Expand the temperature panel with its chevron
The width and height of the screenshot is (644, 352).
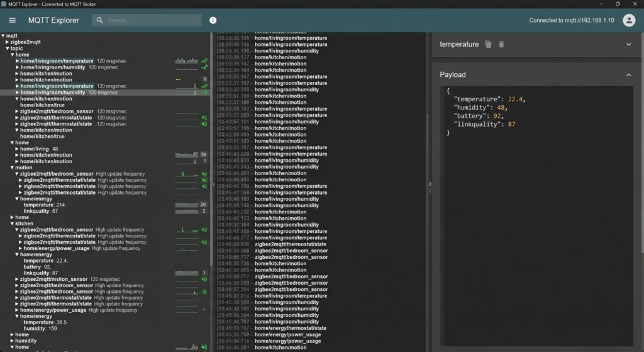click(x=628, y=44)
